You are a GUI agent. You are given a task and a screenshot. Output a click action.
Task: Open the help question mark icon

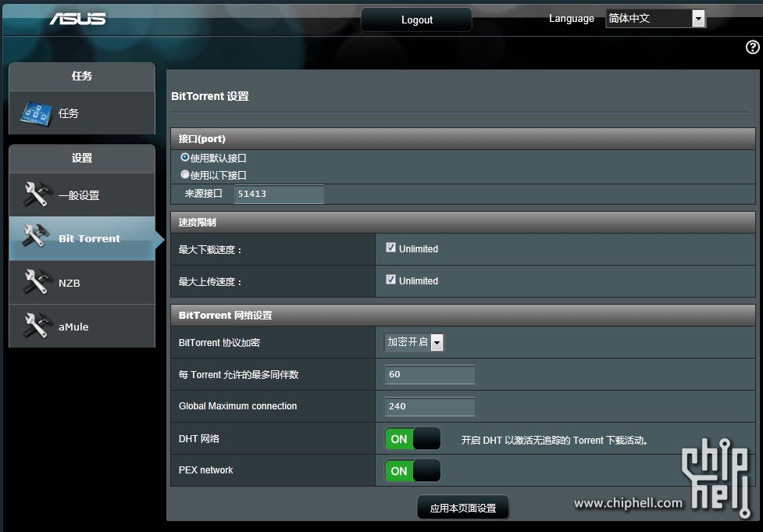coord(752,47)
